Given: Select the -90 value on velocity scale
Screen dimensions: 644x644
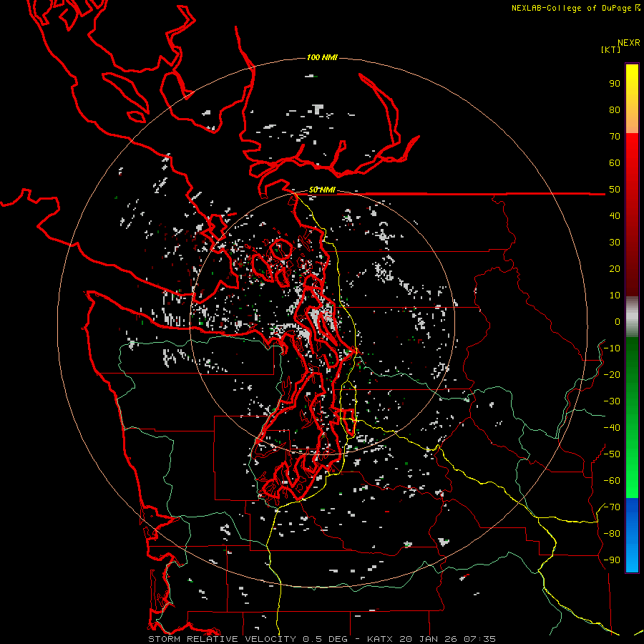Looking at the screenshot, I should pos(612,560).
